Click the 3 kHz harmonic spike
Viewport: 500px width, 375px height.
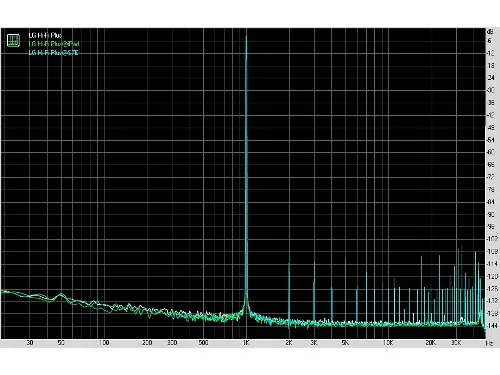tap(314, 293)
